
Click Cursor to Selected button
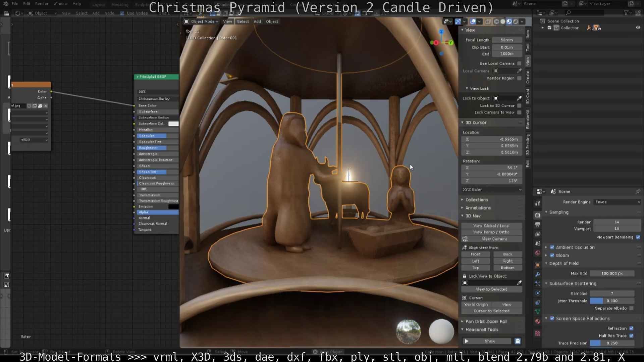[x=491, y=311]
